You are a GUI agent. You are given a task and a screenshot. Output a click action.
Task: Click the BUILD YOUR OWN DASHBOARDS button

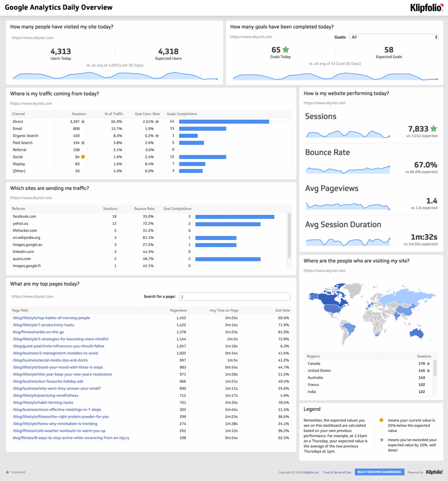tap(379, 472)
